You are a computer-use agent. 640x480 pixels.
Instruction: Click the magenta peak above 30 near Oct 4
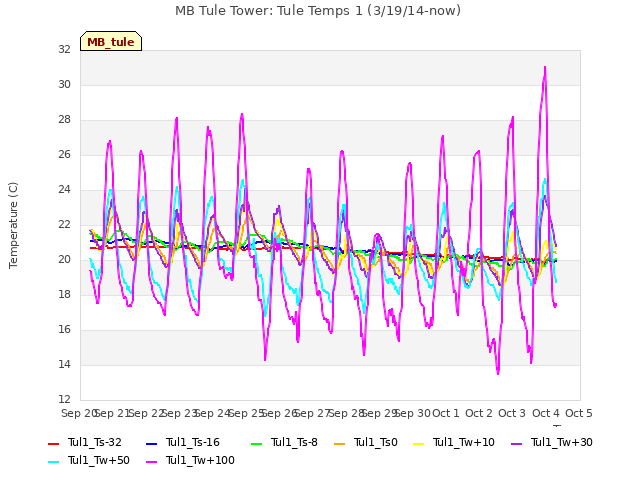click(545, 68)
